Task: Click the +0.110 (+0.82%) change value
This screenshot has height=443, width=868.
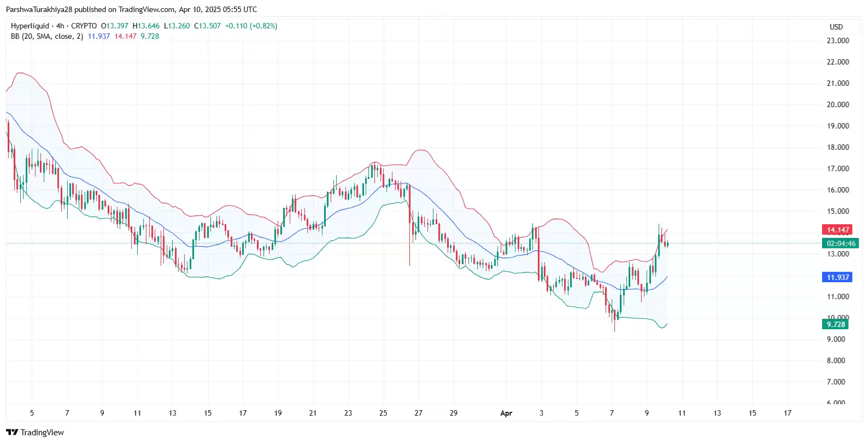Action: pos(251,26)
